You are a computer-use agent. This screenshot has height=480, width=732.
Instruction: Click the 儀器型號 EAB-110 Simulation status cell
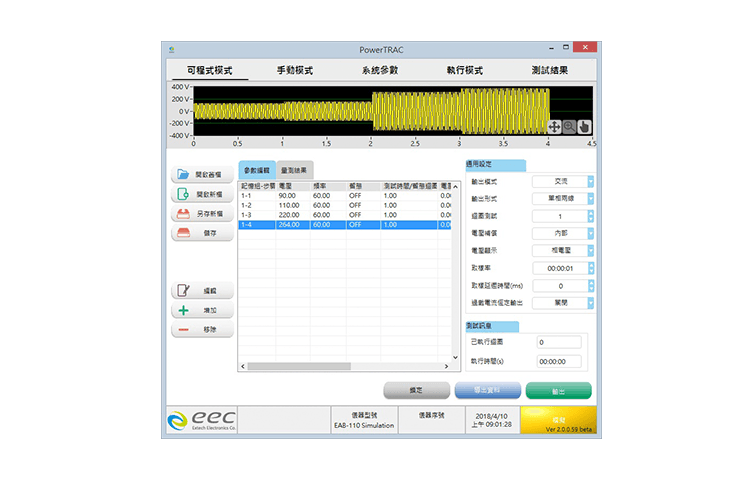[x=364, y=420]
